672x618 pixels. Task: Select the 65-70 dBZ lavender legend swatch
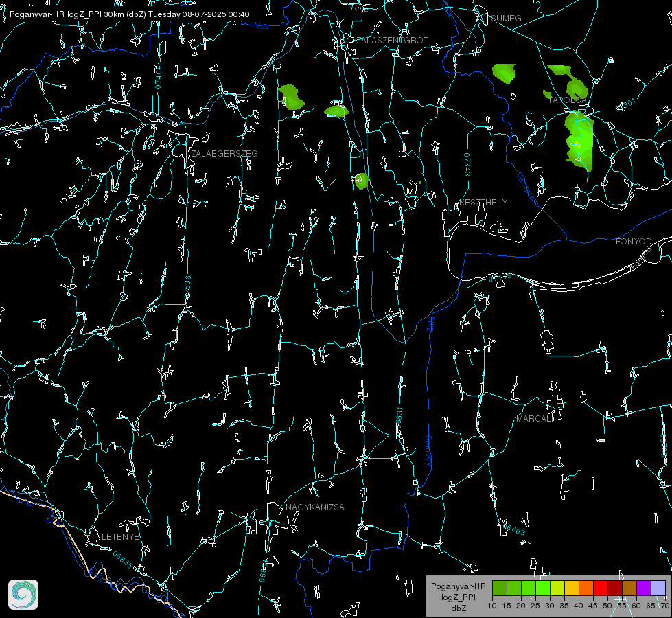(658, 588)
